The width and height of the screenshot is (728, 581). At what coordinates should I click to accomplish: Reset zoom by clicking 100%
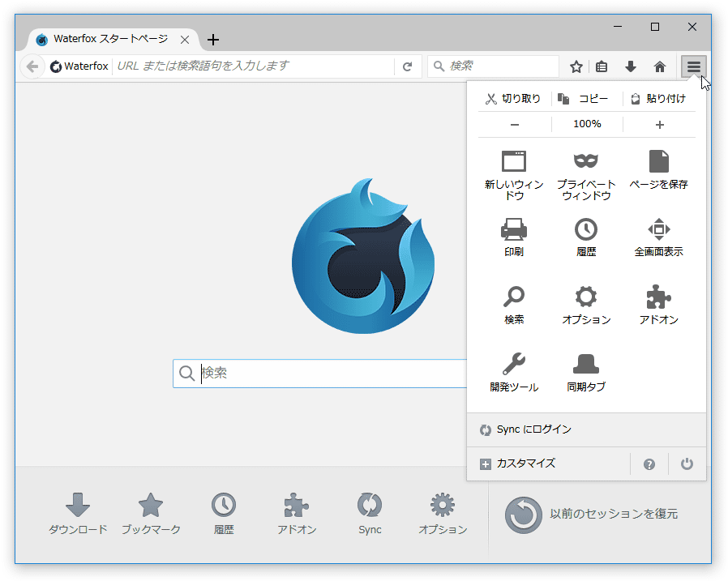587,124
